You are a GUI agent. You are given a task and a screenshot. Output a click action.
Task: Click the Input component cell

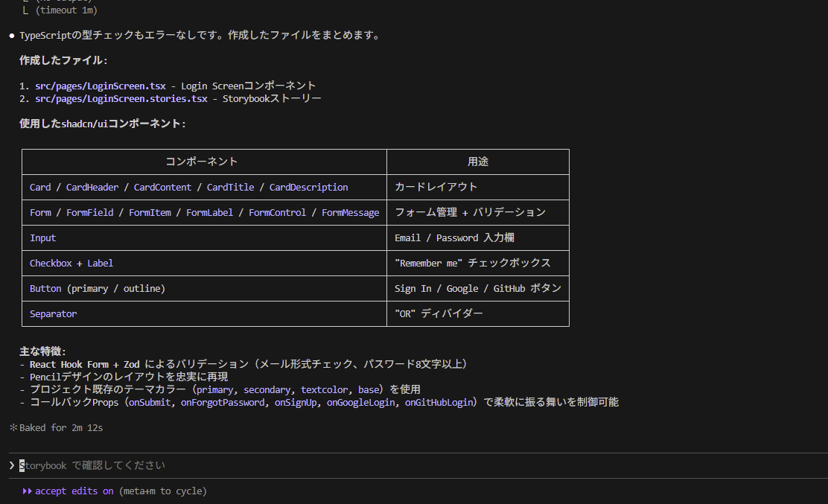click(42, 238)
